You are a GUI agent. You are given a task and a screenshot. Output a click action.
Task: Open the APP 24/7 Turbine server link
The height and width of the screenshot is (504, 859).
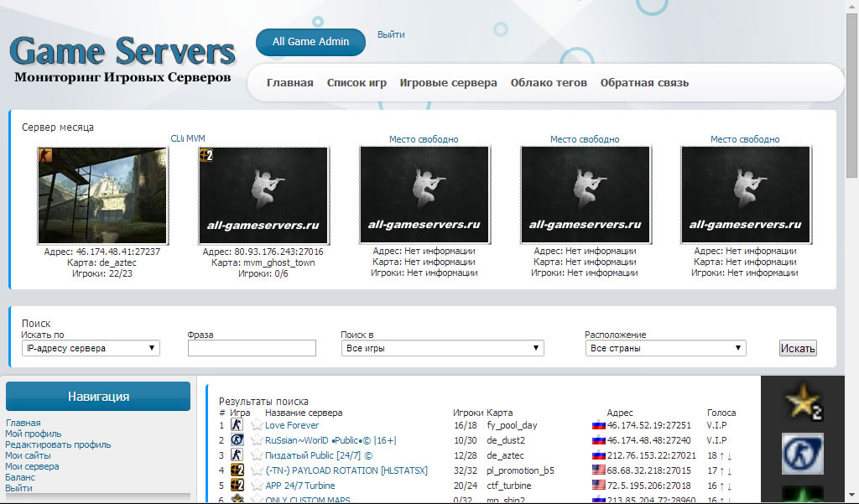click(300, 486)
